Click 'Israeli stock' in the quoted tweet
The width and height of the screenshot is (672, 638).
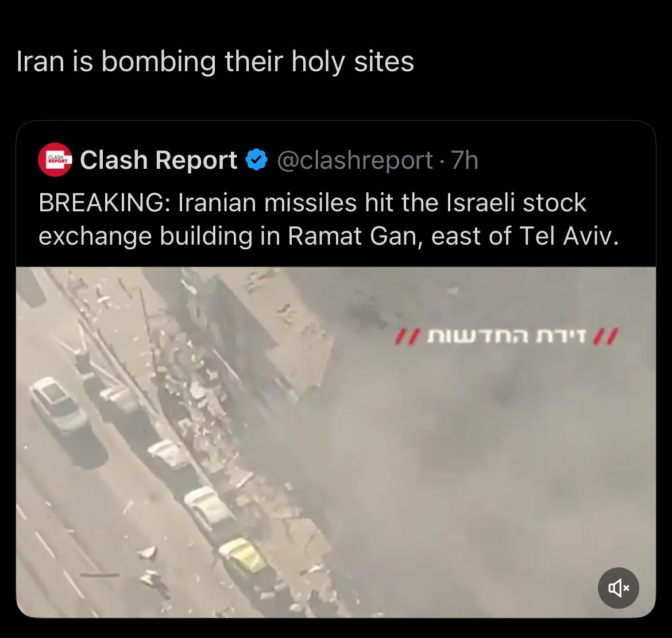tap(516, 202)
